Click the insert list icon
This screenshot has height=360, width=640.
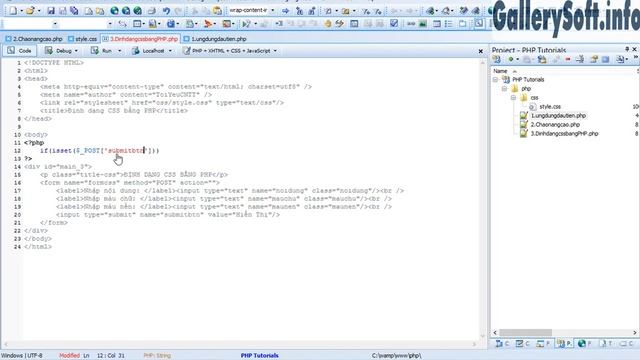click(449, 24)
